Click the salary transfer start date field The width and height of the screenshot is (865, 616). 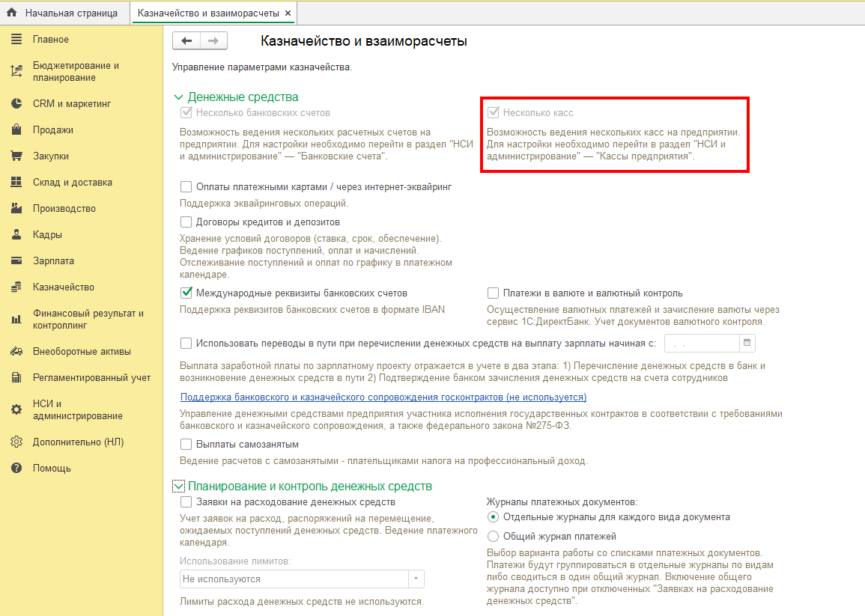click(702, 343)
